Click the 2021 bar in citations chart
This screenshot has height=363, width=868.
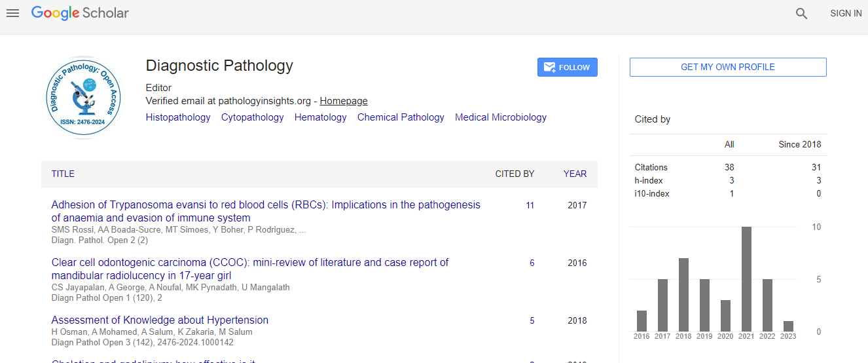pyautogui.click(x=746, y=278)
